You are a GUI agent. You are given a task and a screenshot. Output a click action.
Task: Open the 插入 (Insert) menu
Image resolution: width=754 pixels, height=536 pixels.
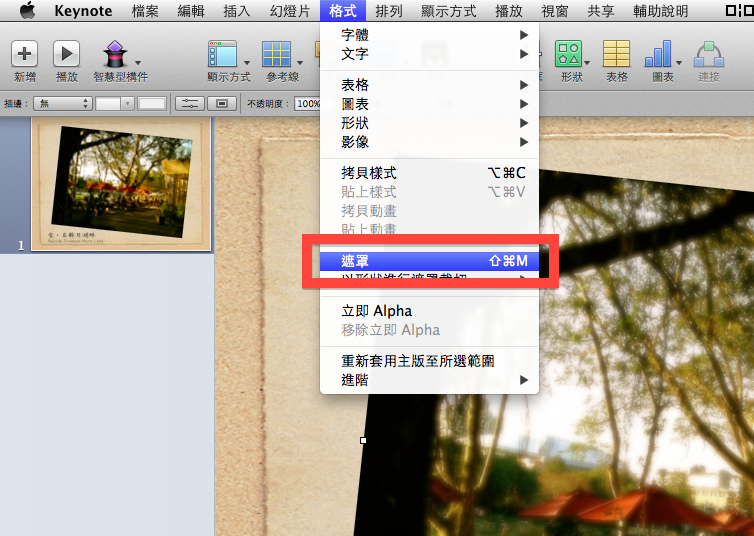[x=237, y=11]
